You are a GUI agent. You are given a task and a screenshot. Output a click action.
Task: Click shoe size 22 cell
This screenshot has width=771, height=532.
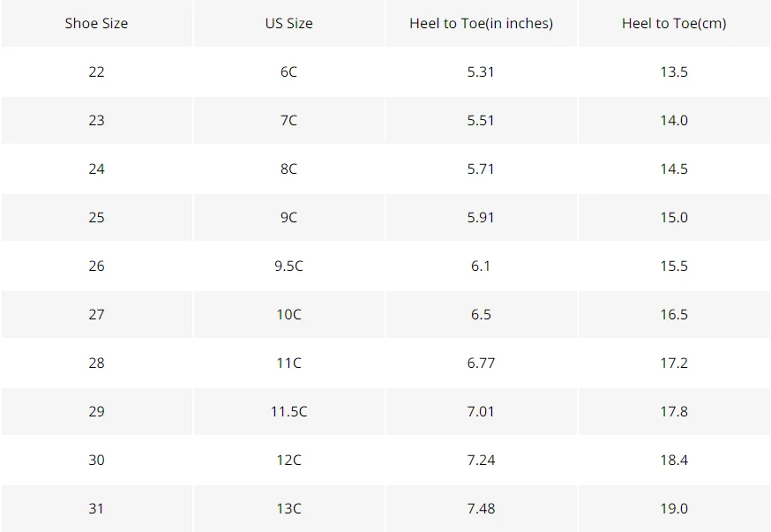96,71
